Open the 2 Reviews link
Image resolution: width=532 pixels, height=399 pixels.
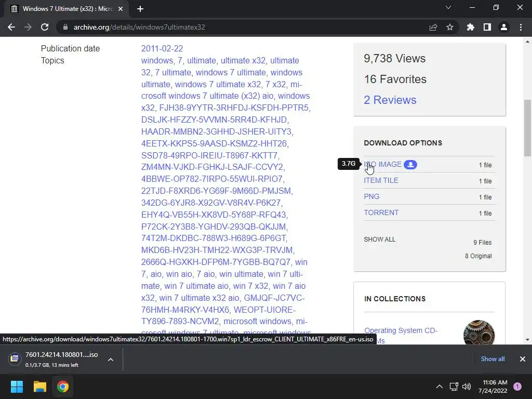390,100
